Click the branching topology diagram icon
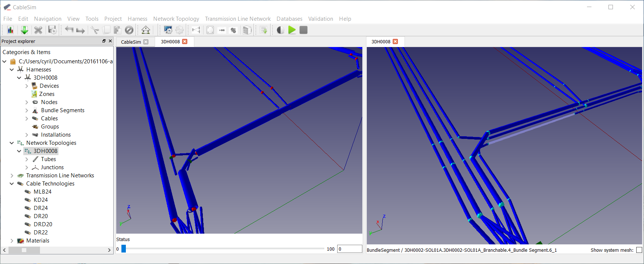Screen dimensions: 644x264 click(196, 30)
